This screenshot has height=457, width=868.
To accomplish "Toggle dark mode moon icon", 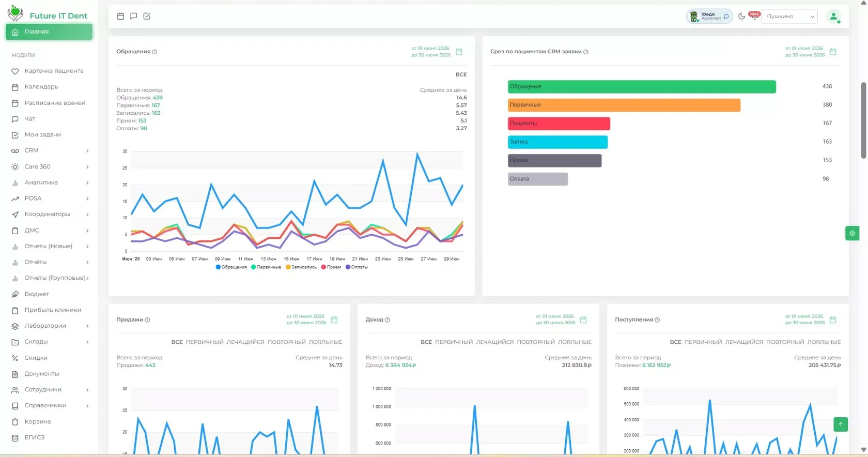I will [741, 16].
